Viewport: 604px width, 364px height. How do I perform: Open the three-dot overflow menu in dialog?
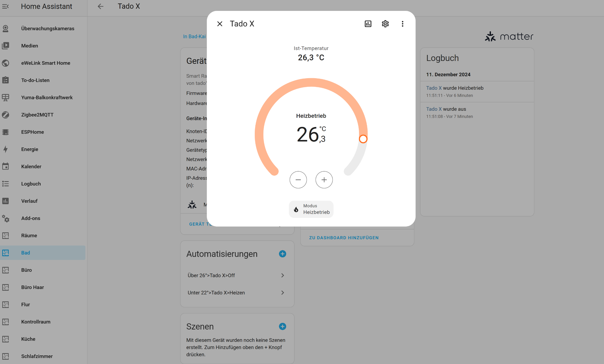402,24
